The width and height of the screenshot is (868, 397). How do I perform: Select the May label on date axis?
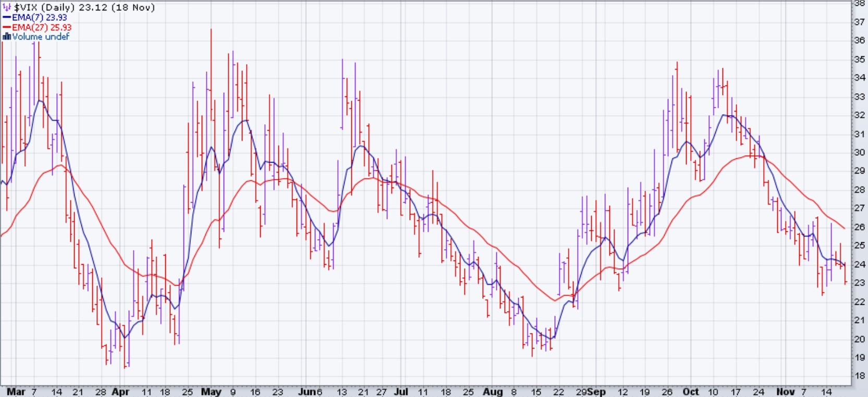pyautogui.click(x=211, y=391)
